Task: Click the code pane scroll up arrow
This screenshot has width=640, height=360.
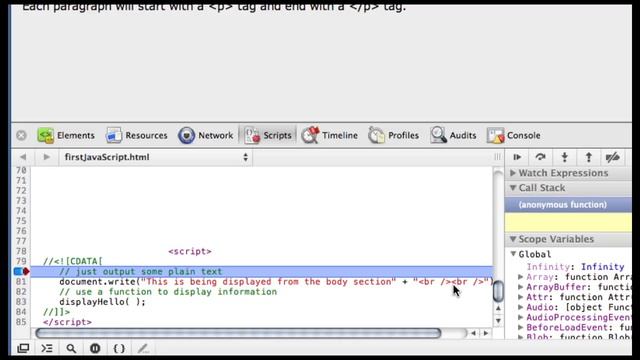Action: coord(498,309)
